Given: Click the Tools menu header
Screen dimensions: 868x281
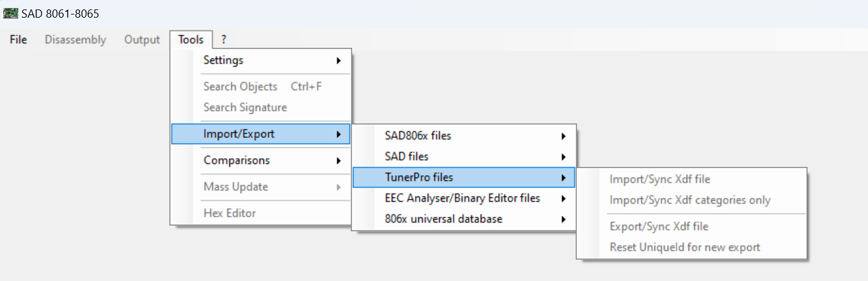Looking at the screenshot, I should [191, 40].
